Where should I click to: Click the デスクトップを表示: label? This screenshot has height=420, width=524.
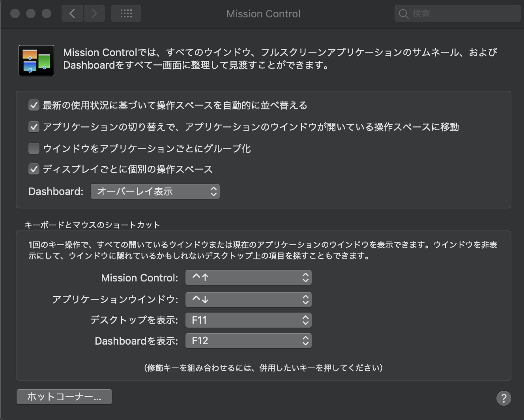(134, 320)
